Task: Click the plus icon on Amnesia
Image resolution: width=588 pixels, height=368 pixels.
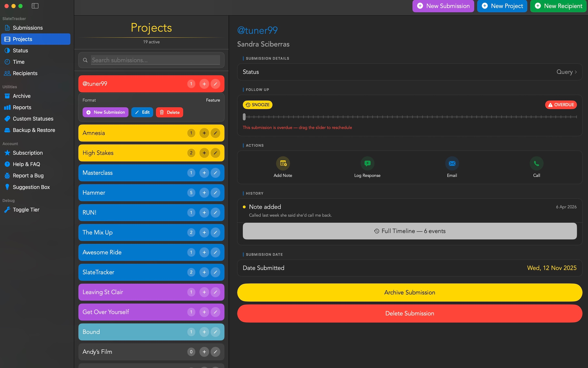Action: tap(204, 133)
